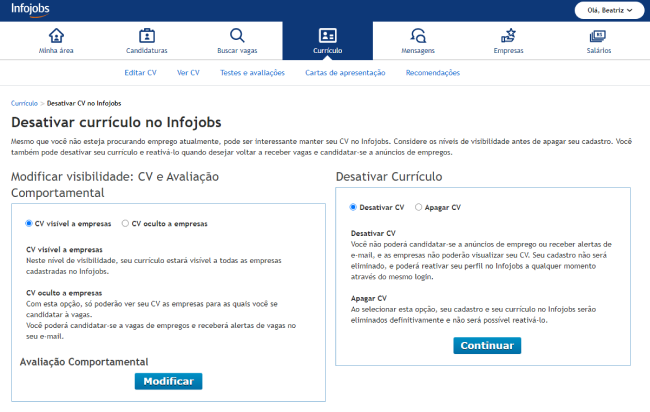Click the Currículo breadcrumb link

[24, 103]
